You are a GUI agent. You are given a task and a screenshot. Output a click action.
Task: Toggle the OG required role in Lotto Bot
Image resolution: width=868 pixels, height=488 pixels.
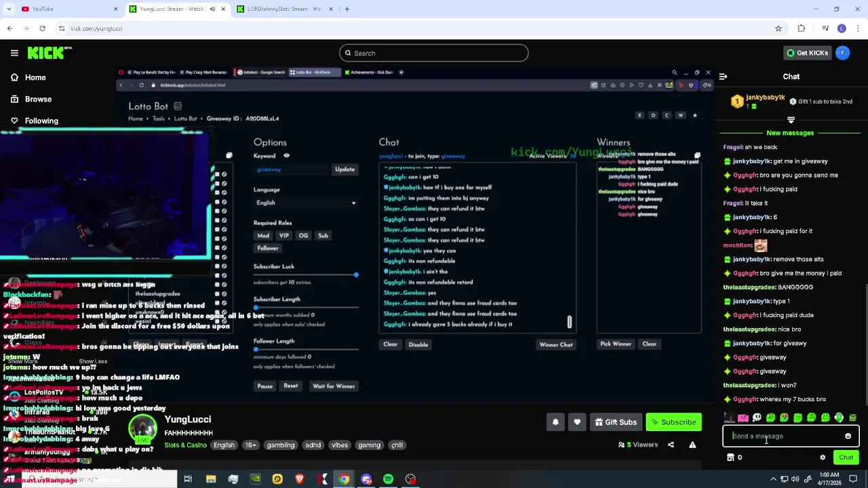coord(303,236)
